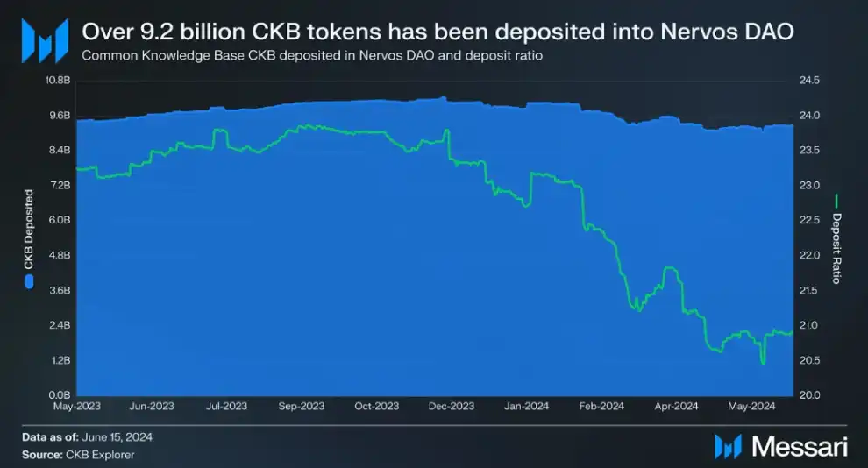Click the green Deposit Ratio legend line marker
Image resolution: width=868 pixels, height=468 pixels.
[x=836, y=201]
